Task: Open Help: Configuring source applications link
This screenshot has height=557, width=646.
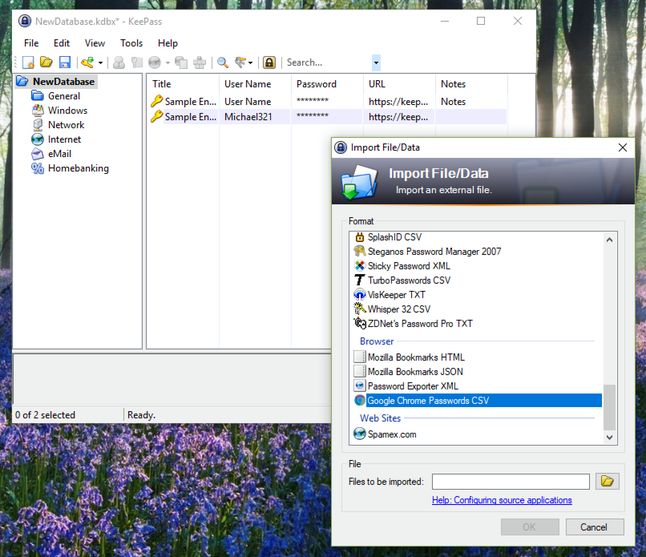Action: pyautogui.click(x=502, y=500)
